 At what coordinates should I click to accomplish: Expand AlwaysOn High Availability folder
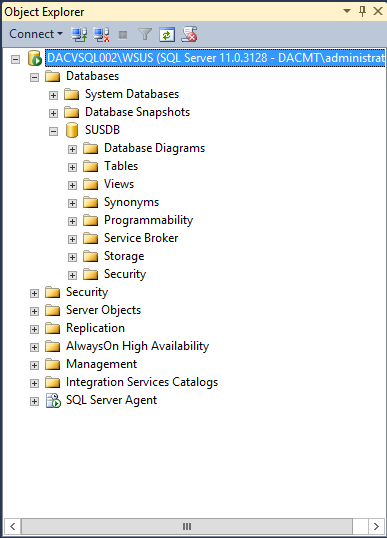click(34, 347)
